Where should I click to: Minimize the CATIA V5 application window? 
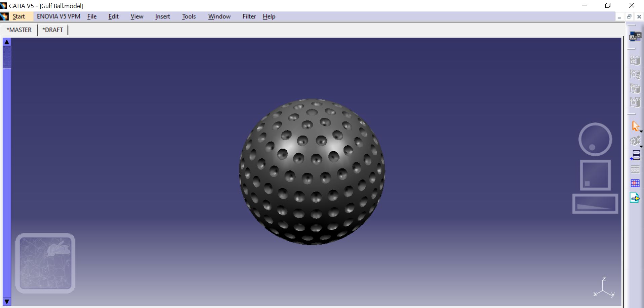tap(585, 5)
